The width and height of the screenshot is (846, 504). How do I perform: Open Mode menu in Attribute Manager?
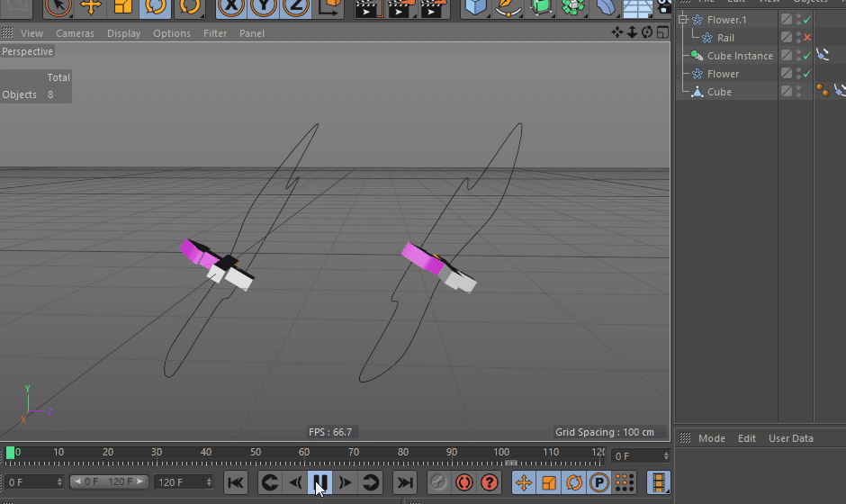(x=712, y=438)
